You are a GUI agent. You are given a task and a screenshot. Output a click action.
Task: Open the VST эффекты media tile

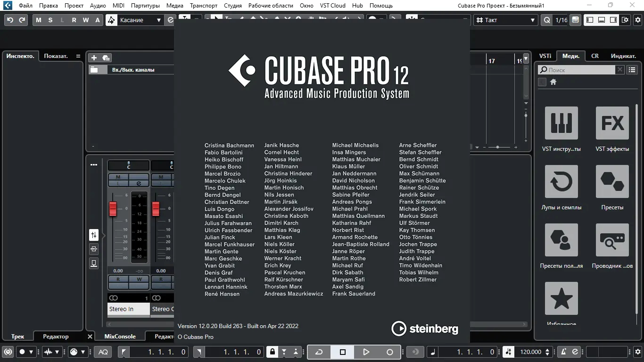612,123
